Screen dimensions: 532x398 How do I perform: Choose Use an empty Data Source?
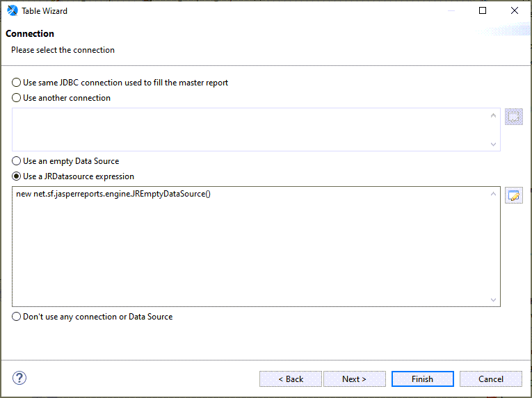point(17,161)
